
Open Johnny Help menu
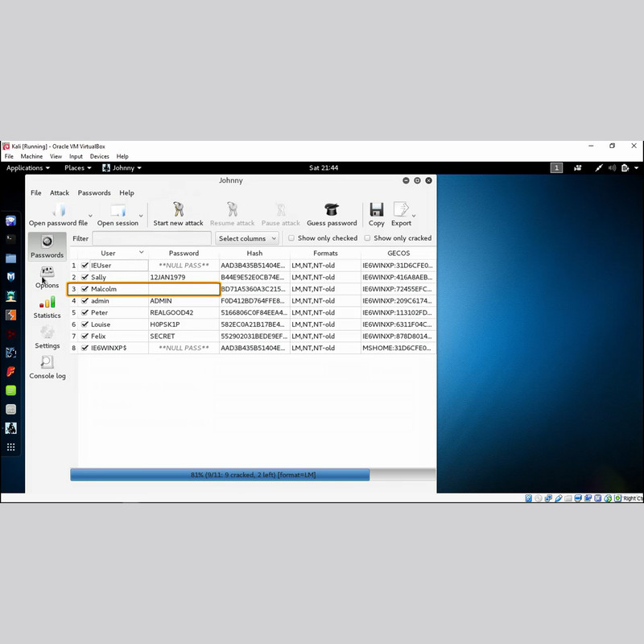[126, 192]
